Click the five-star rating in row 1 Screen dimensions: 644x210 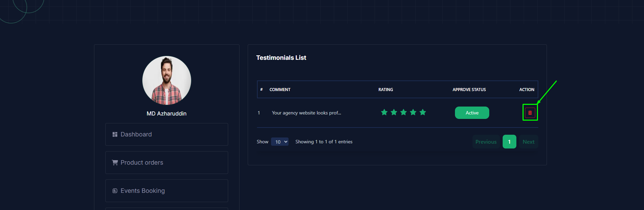pyautogui.click(x=403, y=112)
